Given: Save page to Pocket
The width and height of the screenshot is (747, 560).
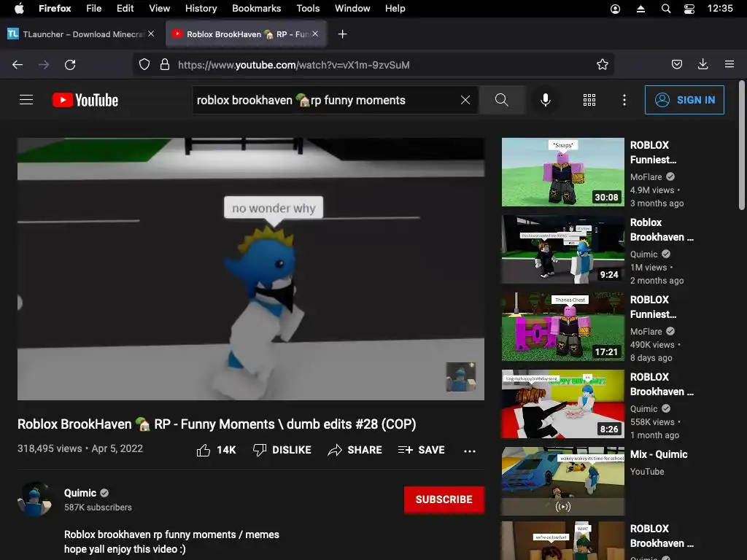Looking at the screenshot, I should tap(677, 64).
